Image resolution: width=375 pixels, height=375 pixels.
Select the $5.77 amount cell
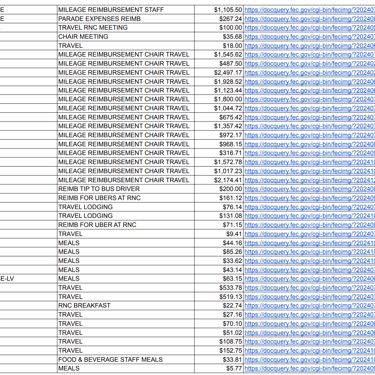point(219,369)
